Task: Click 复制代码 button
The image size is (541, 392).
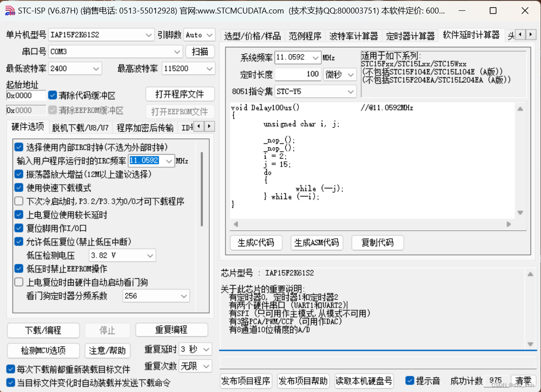Action: pyautogui.click(x=377, y=243)
